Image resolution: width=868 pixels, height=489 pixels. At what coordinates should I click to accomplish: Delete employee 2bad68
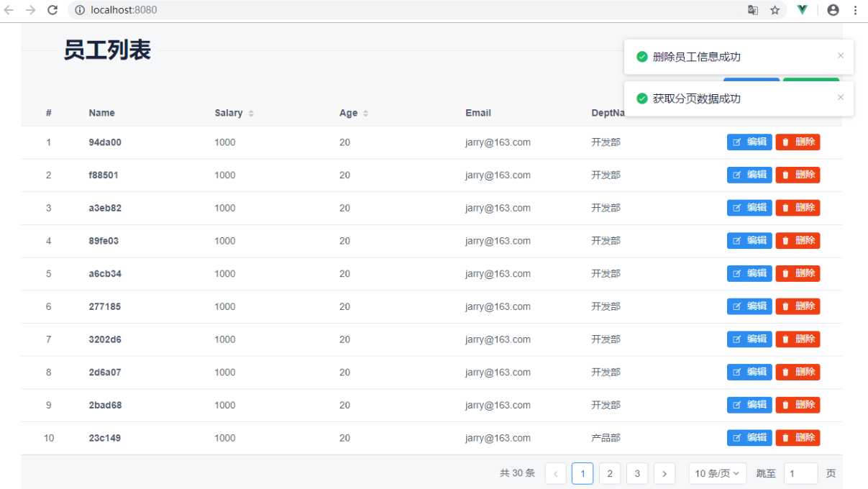pos(798,405)
